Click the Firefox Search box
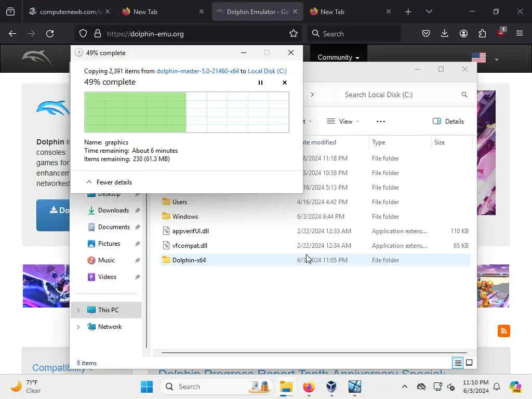Image resolution: width=532 pixels, height=399 pixels. [354, 34]
